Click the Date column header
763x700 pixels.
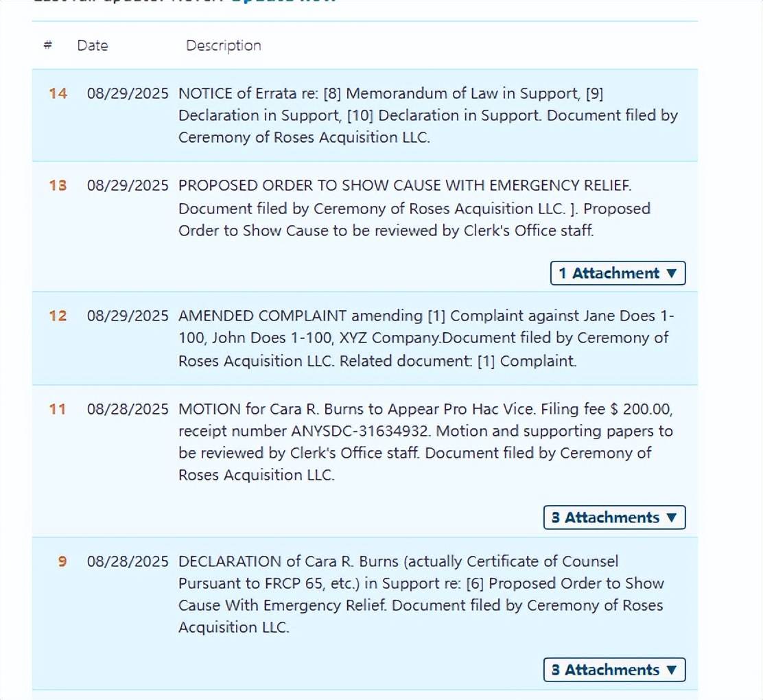pyautogui.click(x=93, y=45)
